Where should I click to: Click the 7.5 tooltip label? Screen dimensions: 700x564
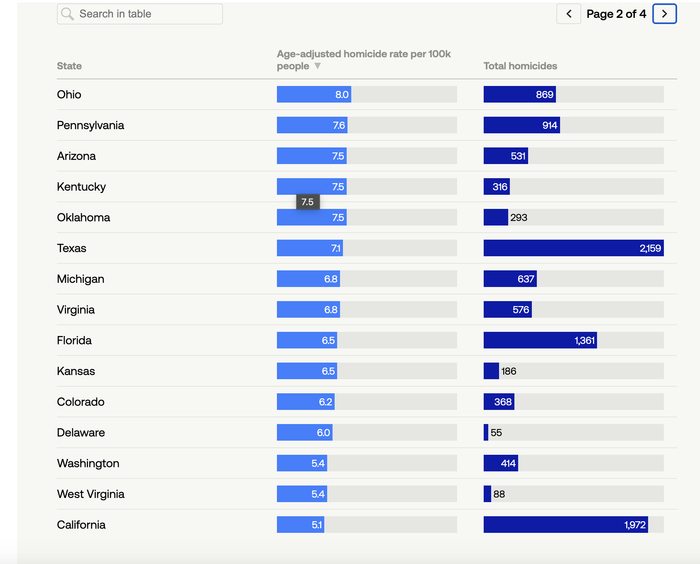pyautogui.click(x=307, y=202)
